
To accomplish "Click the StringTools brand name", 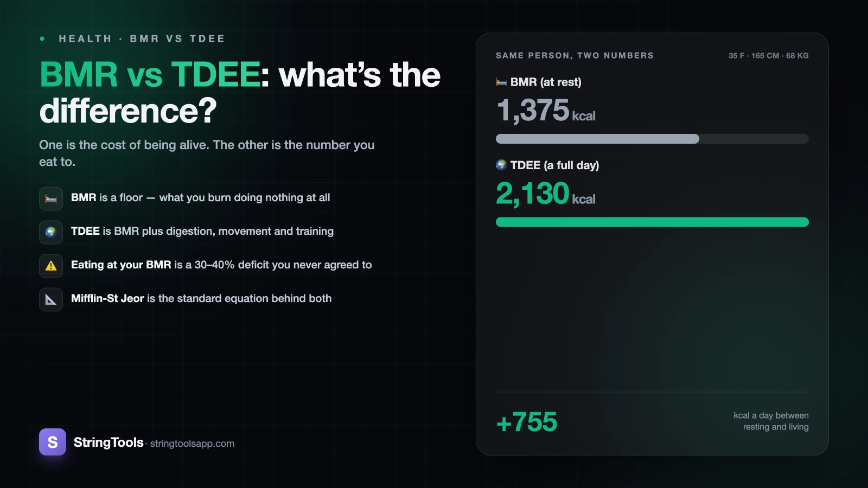I will click(108, 442).
